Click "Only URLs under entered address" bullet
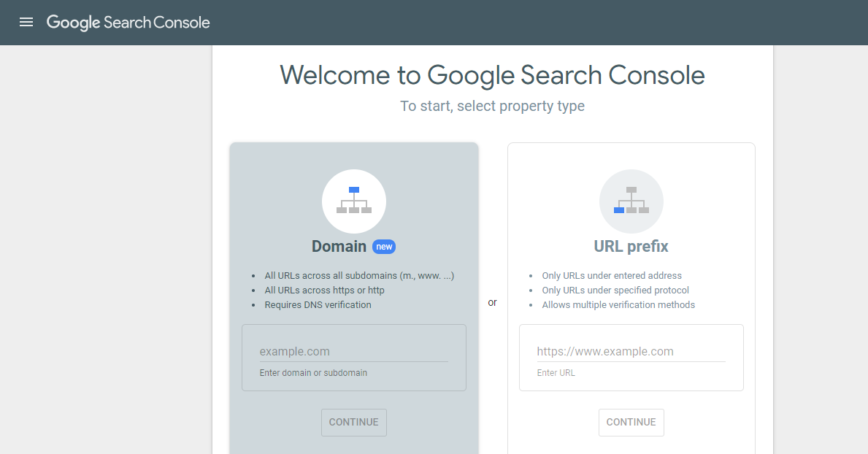868x454 pixels. [x=611, y=276]
